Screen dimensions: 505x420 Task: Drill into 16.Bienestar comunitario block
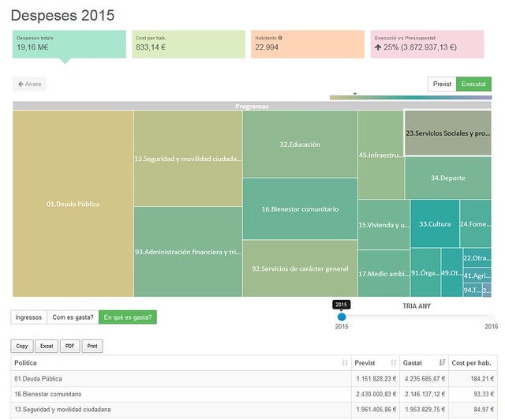(299, 209)
